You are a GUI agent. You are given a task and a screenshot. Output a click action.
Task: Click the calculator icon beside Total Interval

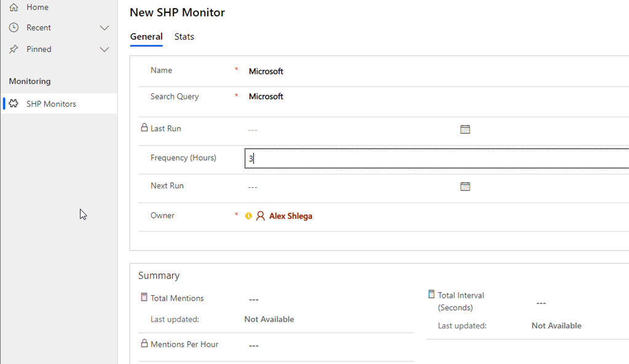click(432, 294)
